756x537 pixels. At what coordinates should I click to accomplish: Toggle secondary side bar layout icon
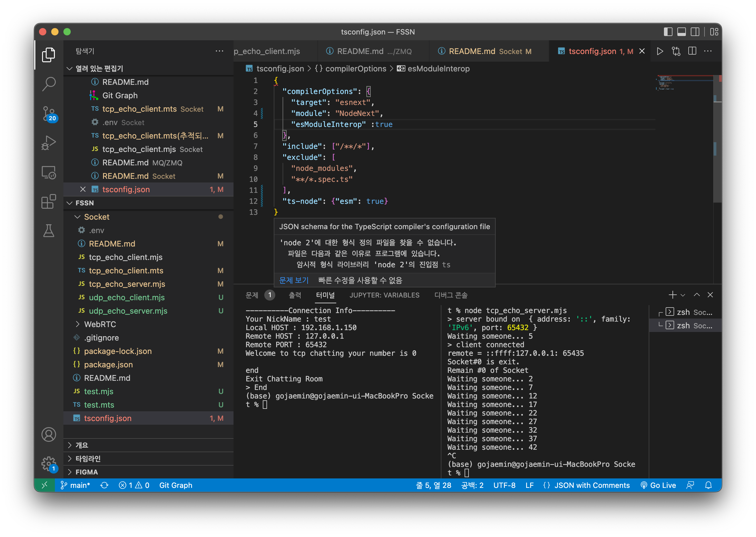tap(695, 32)
